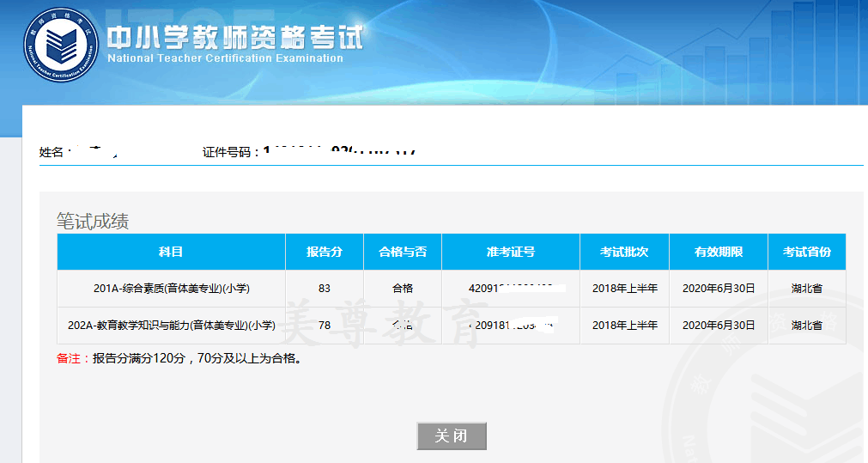
Task: Click the 中小学教师资格考试 site title
Action: [x=234, y=37]
